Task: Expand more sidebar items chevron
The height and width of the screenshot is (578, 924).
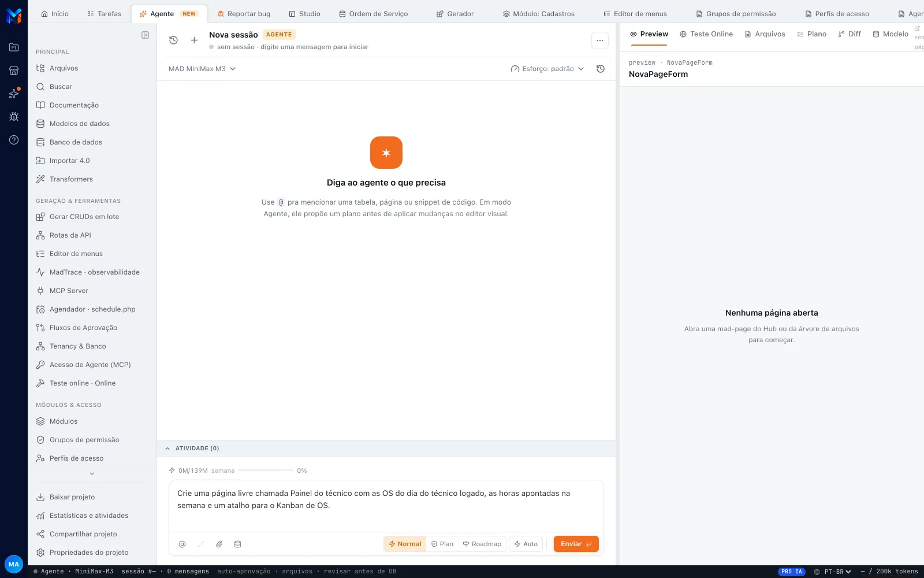Action: tap(92, 474)
